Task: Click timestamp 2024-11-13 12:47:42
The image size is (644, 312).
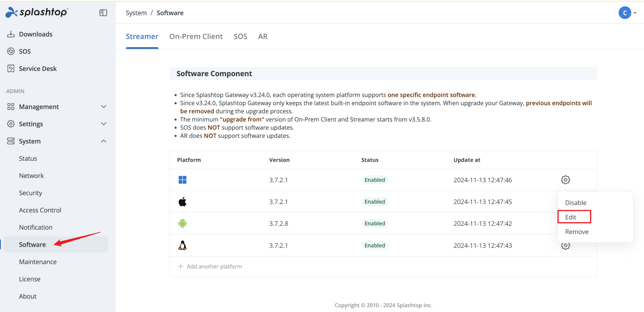Action: click(x=483, y=224)
